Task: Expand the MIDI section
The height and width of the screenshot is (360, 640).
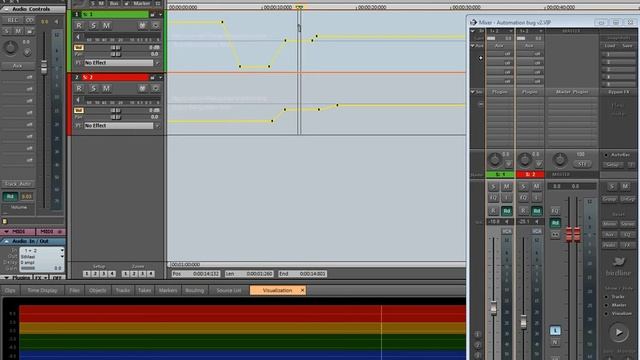Action: tap(7, 231)
